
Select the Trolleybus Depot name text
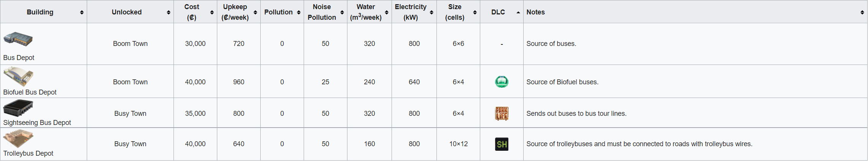28,153
